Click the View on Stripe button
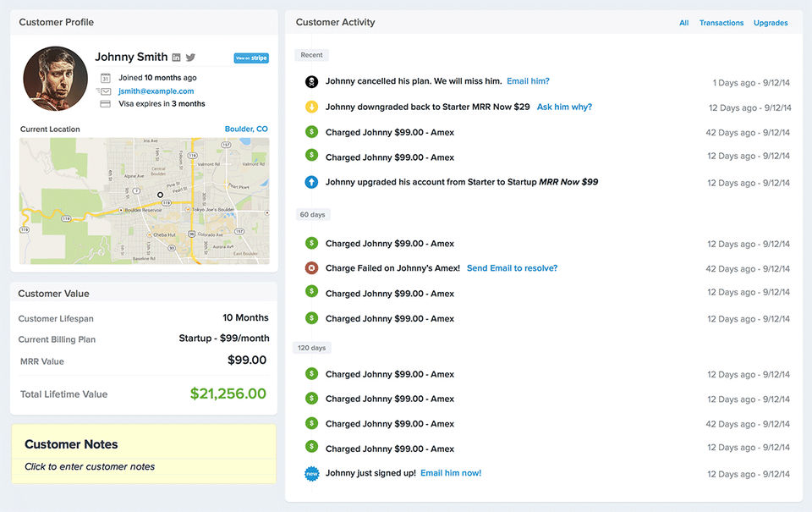 point(251,58)
